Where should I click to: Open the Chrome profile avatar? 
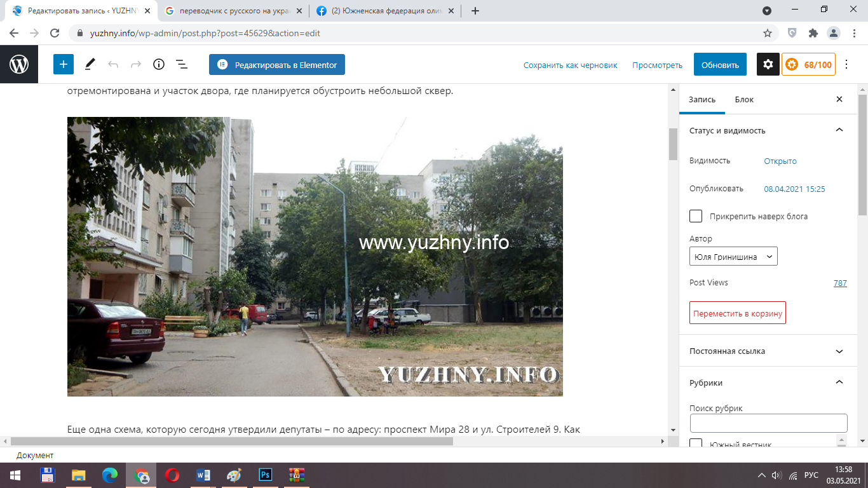[833, 32]
